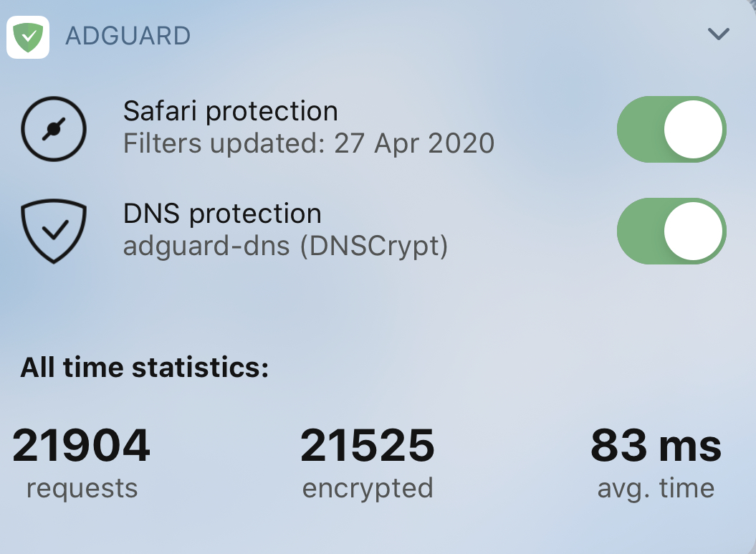Click the Safari protection label
This screenshot has height=554, width=756.
tap(230, 111)
